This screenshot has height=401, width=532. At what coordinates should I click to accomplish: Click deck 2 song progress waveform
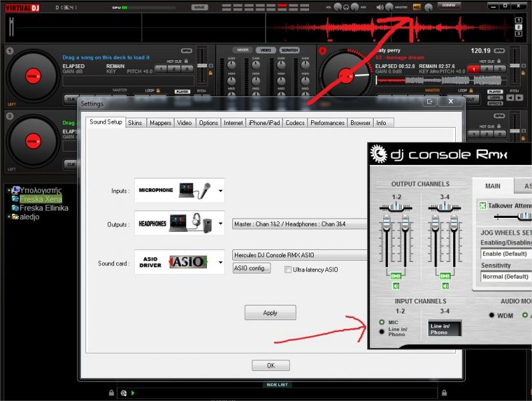[441, 81]
